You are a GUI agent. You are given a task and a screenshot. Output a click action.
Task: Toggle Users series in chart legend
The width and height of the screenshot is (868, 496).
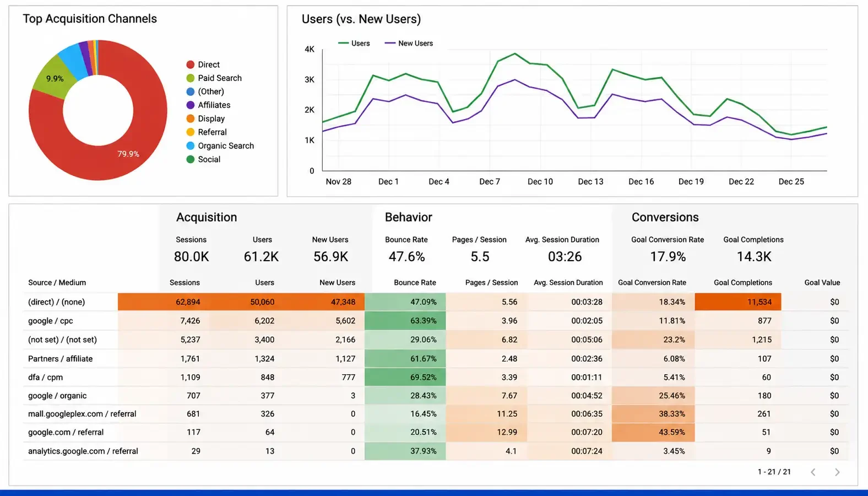354,43
